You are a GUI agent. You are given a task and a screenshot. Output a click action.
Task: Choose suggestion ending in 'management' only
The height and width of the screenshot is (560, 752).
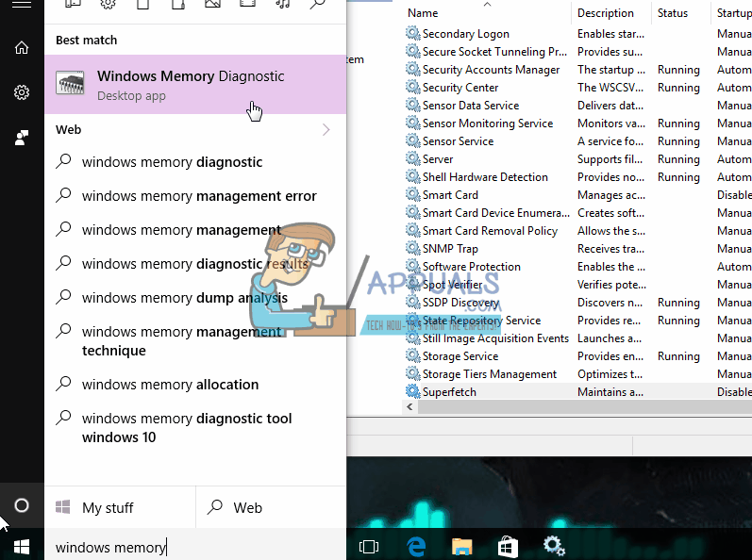(x=195, y=230)
